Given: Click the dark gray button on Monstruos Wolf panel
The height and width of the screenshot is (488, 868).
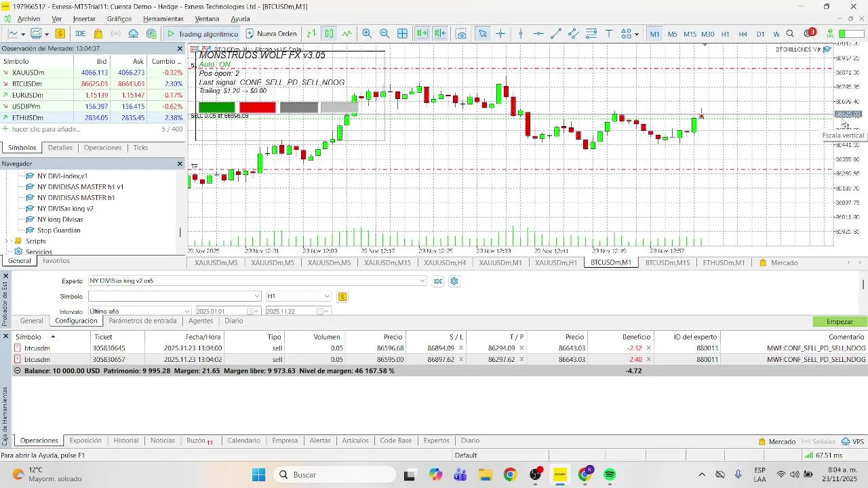Looking at the screenshot, I should [298, 107].
